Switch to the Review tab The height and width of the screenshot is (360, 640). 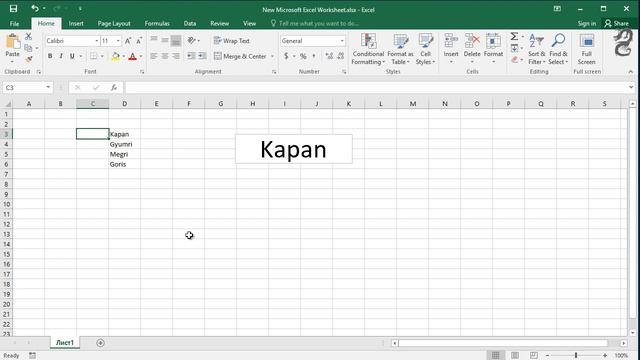(x=220, y=24)
